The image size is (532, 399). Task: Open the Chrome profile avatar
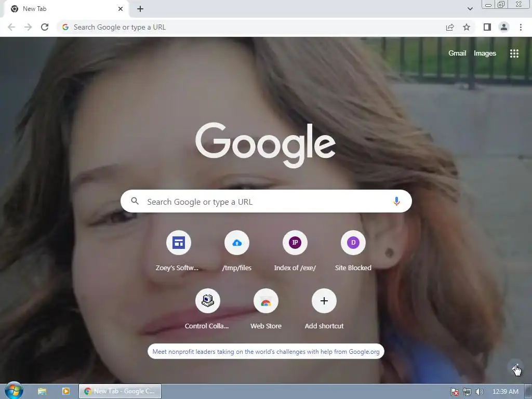click(x=504, y=27)
